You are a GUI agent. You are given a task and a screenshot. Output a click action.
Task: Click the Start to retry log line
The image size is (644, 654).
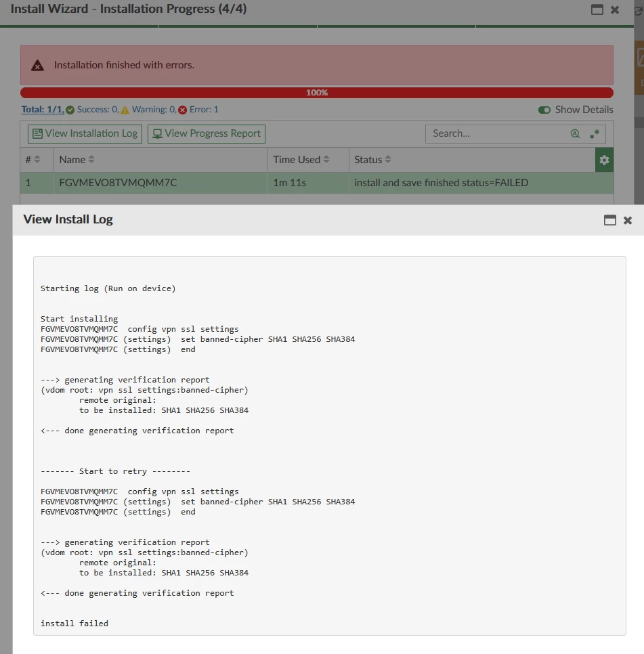115,471
